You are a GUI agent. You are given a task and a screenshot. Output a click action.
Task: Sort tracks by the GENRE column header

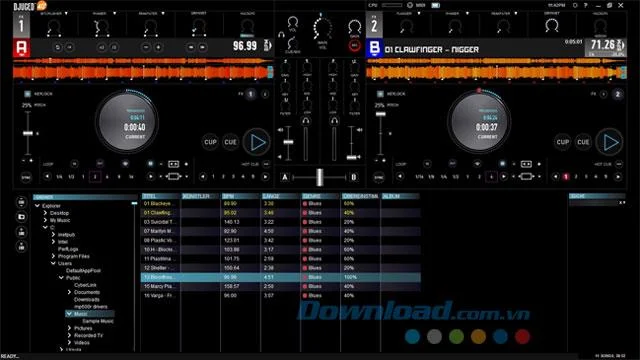(321, 196)
